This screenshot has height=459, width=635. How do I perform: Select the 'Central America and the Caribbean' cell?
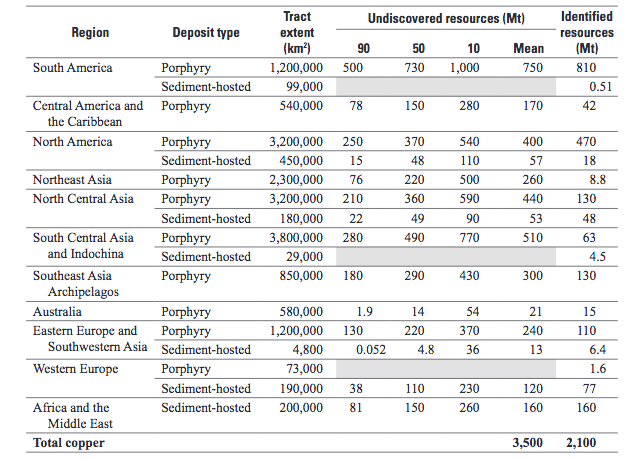click(x=87, y=113)
